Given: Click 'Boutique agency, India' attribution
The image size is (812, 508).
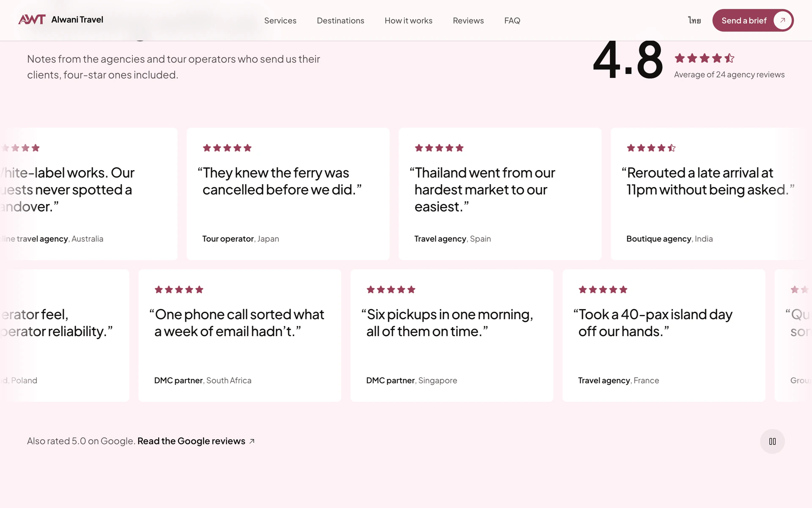Looking at the screenshot, I should [669, 239].
